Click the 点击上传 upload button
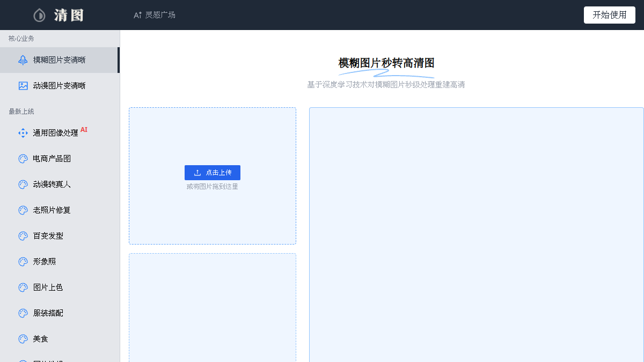Screen dimensions: 644x362 (213, 173)
